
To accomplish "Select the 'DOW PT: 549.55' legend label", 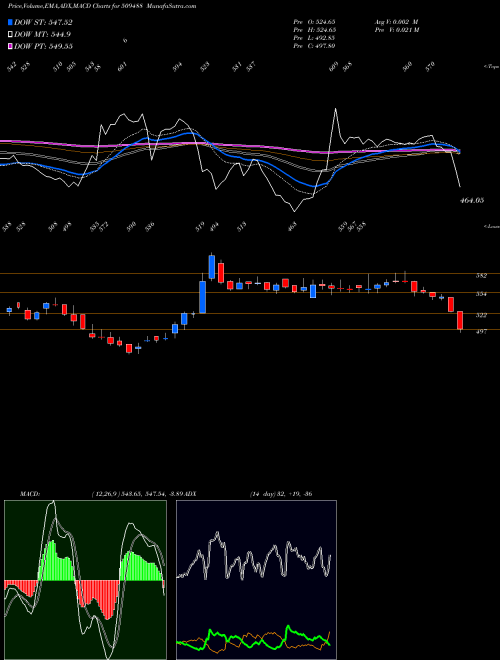I will point(43,46).
